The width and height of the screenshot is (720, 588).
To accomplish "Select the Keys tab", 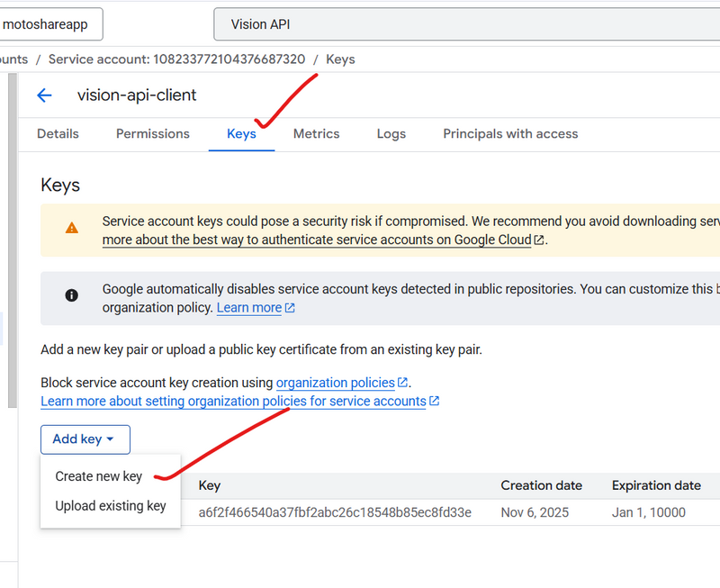I will point(241,133).
